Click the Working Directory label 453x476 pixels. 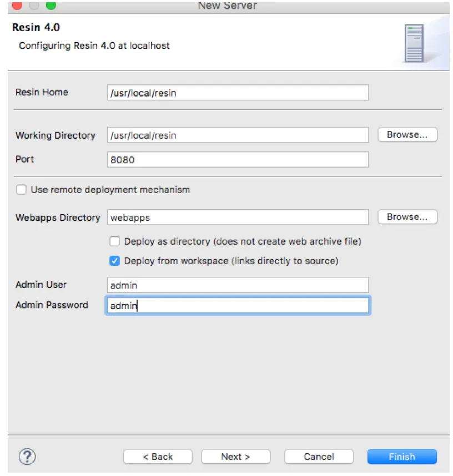(x=56, y=135)
